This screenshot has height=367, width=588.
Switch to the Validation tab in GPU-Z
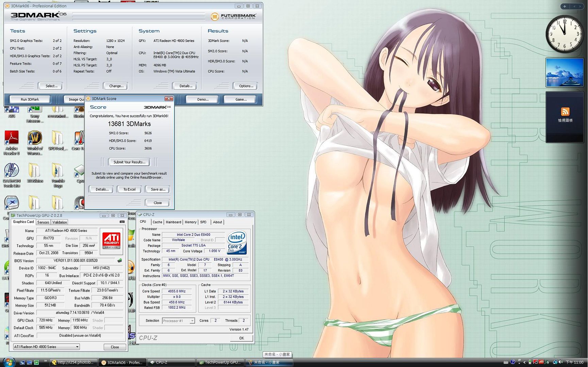[60, 222]
